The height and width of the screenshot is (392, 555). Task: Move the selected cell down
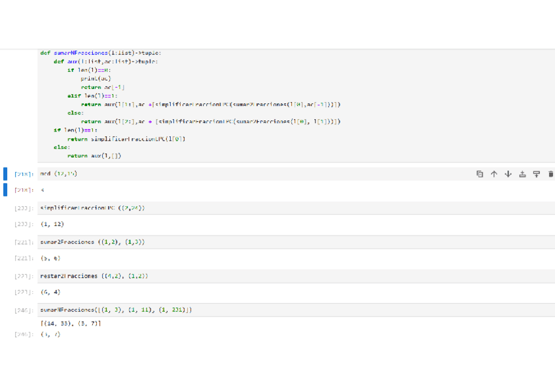[508, 174]
